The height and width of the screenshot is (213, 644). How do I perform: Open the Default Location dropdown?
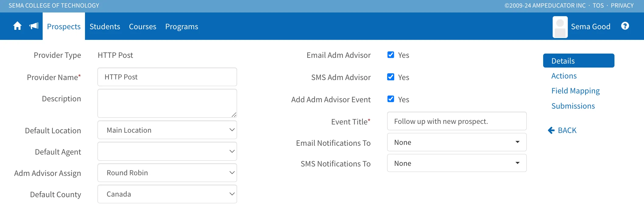tap(167, 130)
